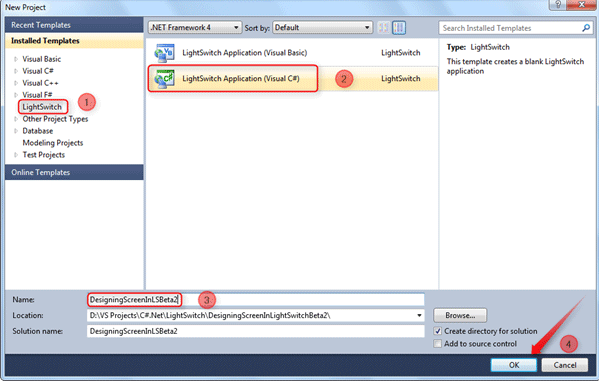Select Database category label
The height and width of the screenshot is (381, 599).
point(38,131)
